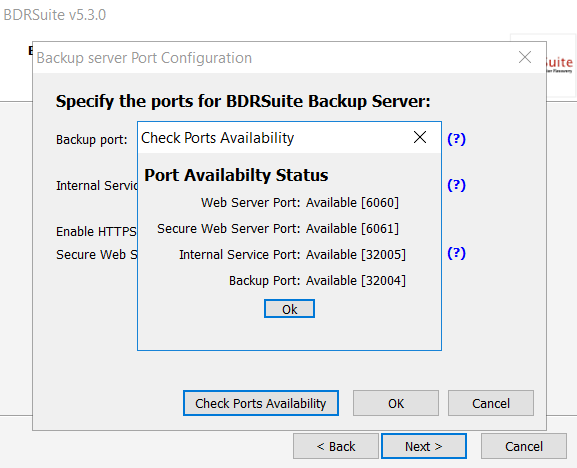The height and width of the screenshot is (468, 577).
Task: Click OK in the Port Configuration dialog
Action: 396,403
